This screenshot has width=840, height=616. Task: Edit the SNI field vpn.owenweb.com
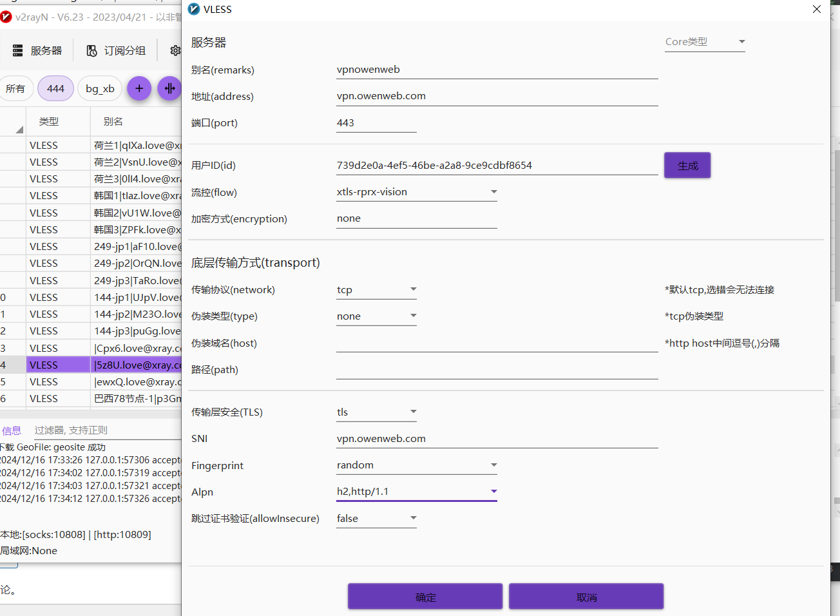pyautogui.click(x=497, y=439)
